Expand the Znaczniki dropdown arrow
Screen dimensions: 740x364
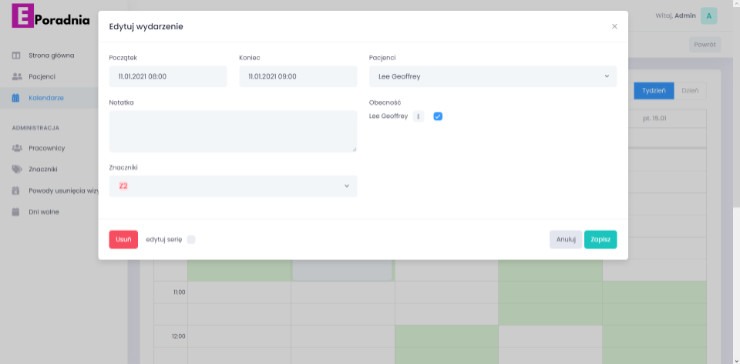pos(346,186)
